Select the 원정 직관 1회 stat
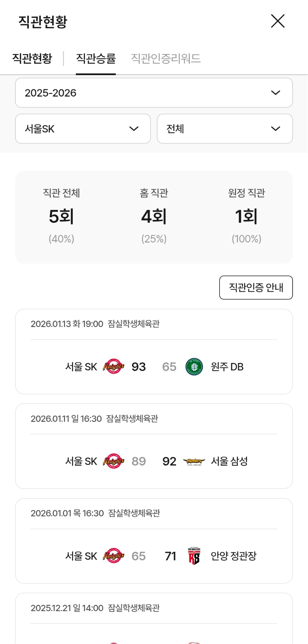This screenshot has height=644, width=308. (x=246, y=216)
